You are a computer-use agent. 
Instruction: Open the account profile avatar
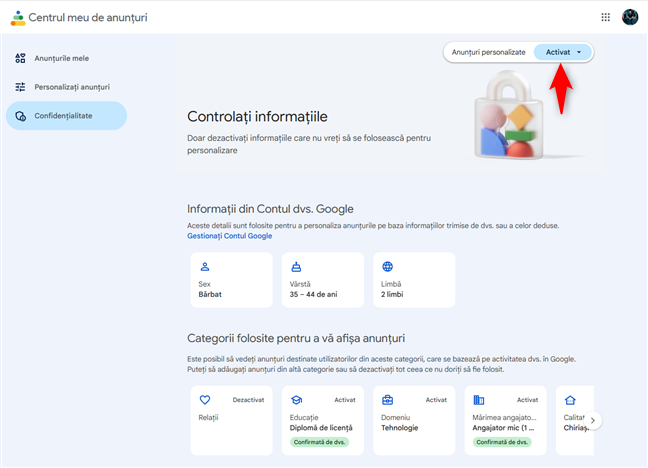pos(630,17)
